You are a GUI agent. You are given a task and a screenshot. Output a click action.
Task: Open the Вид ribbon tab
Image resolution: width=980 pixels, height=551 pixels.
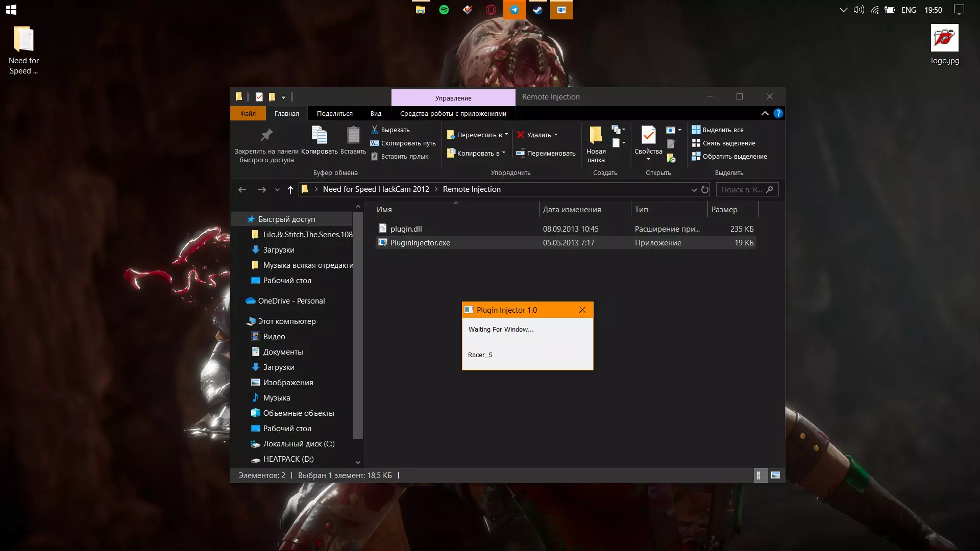click(376, 113)
